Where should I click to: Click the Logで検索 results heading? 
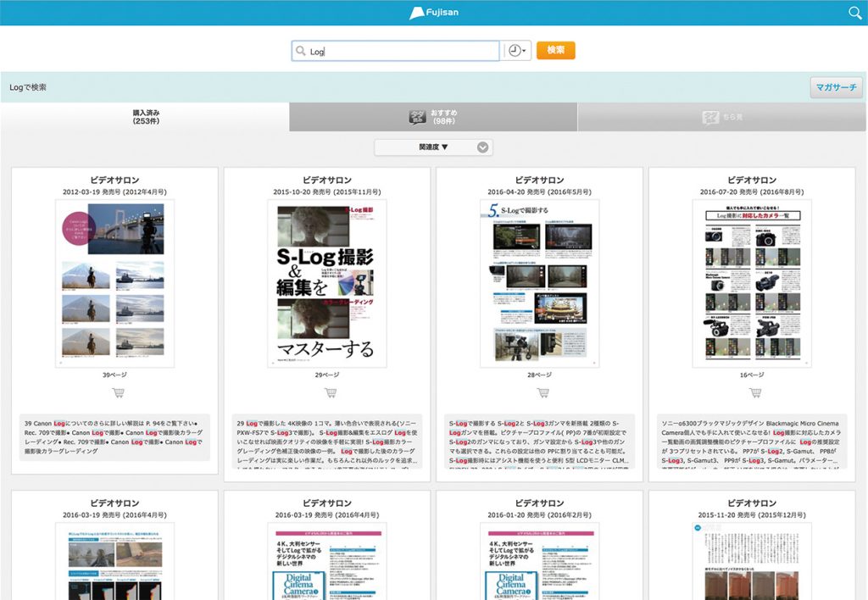tap(28, 87)
